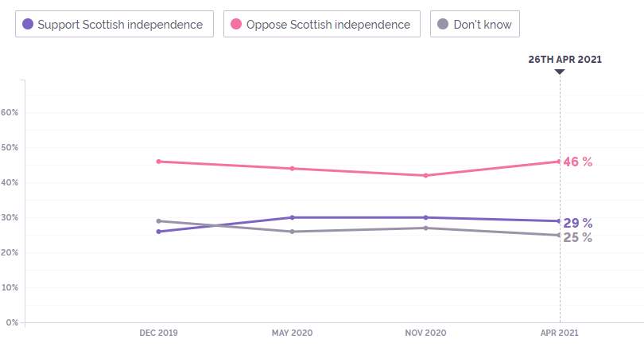
Task: Click the purple Support point at Dec 2019
Action: click(158, 232)
